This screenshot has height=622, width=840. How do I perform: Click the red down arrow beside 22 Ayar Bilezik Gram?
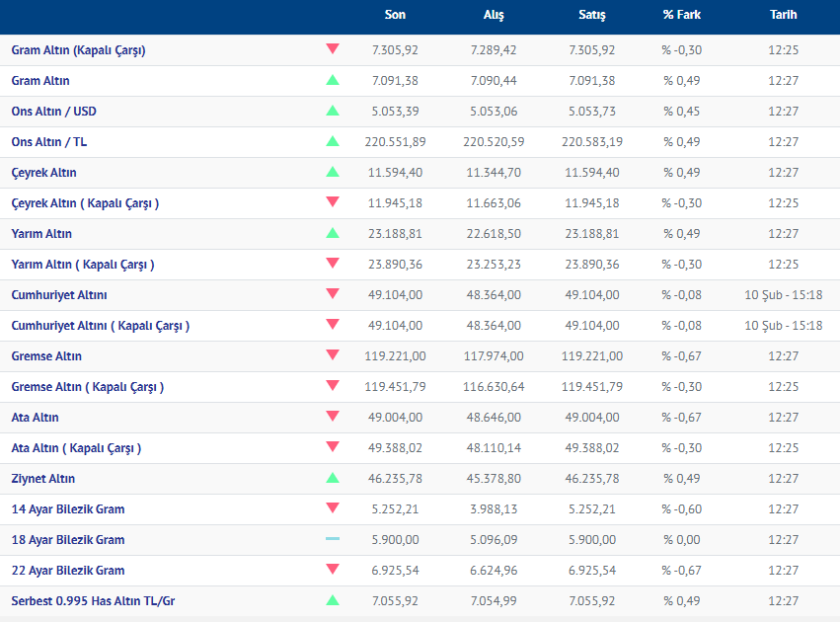pos(332,570)
